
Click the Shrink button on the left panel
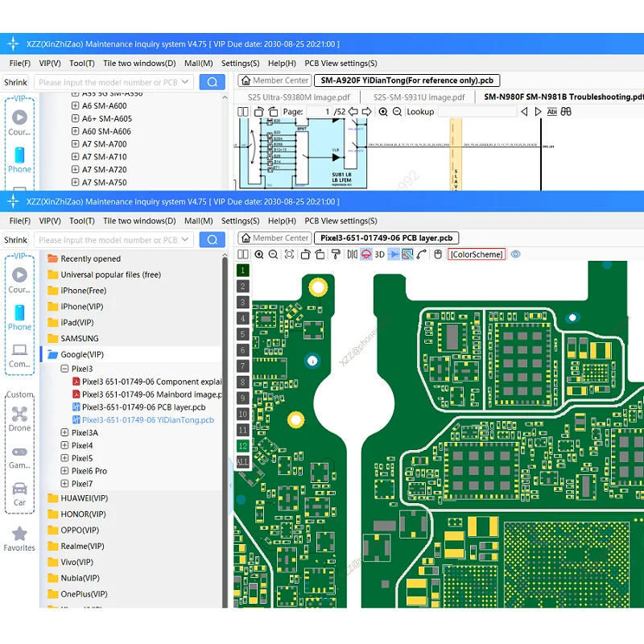pos(15,239)
